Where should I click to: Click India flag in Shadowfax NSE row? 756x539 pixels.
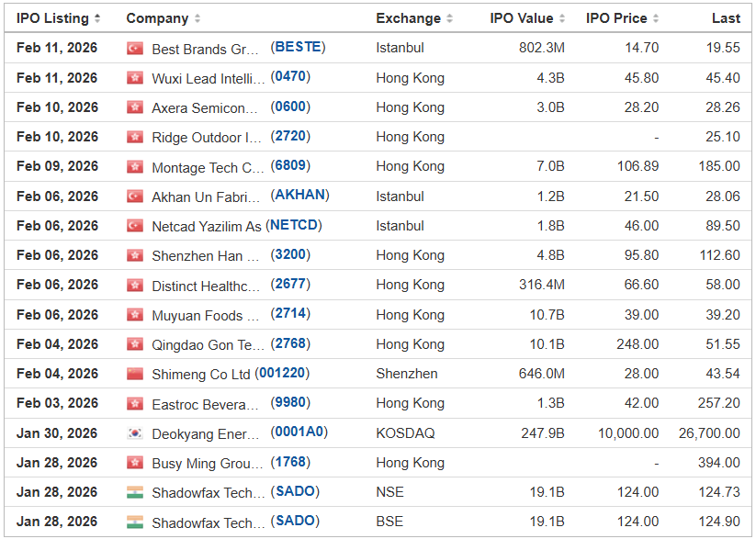click(135, 492)
